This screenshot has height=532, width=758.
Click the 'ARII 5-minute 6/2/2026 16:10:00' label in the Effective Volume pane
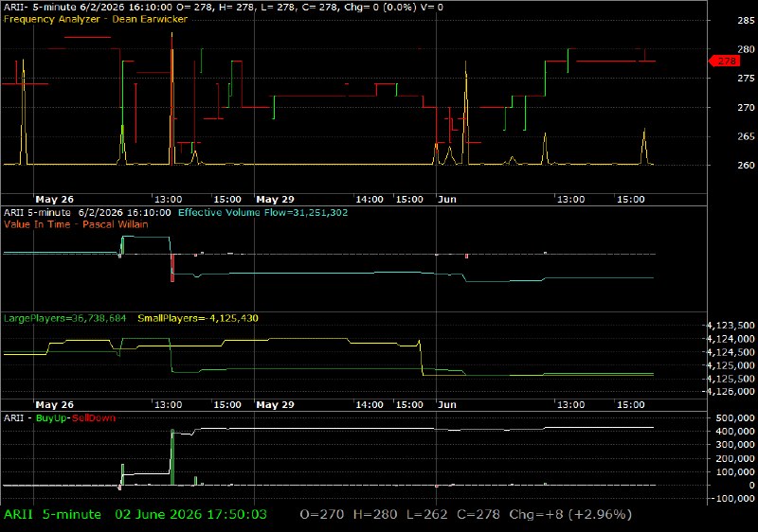[87, 212]
